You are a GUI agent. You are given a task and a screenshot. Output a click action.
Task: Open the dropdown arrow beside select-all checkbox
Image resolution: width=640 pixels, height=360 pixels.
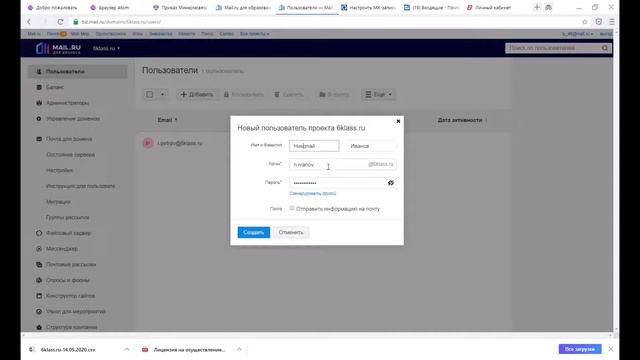(x=162, y=94)
